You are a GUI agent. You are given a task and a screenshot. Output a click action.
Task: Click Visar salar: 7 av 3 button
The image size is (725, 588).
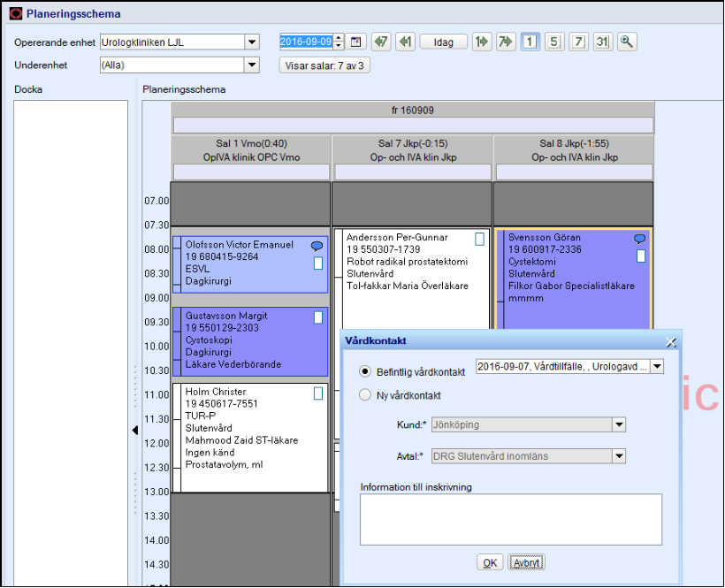coord(323,65)
